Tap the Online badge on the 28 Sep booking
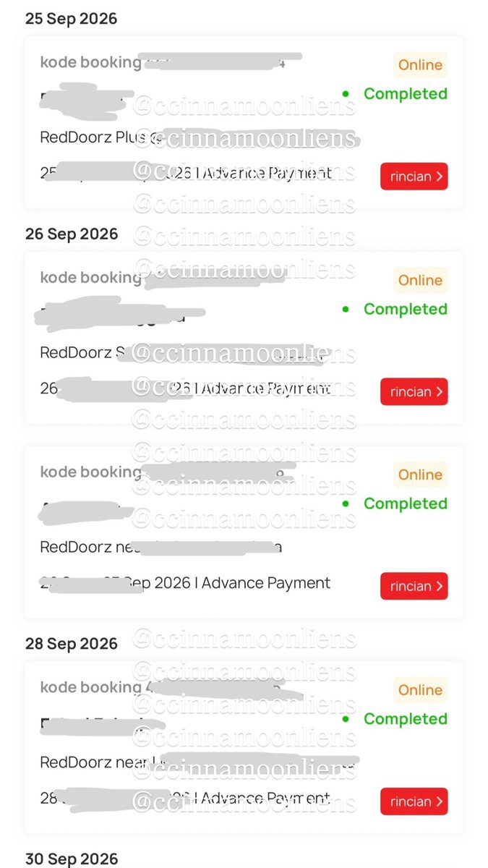The height and width of the screenshot is (868, 488). point(420,690)
